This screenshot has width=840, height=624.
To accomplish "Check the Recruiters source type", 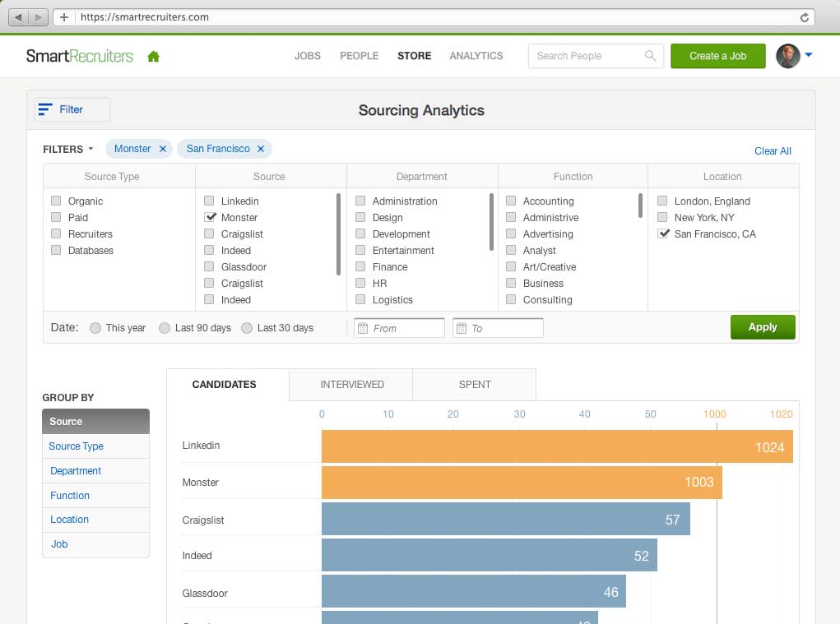I will pos(56,233).
